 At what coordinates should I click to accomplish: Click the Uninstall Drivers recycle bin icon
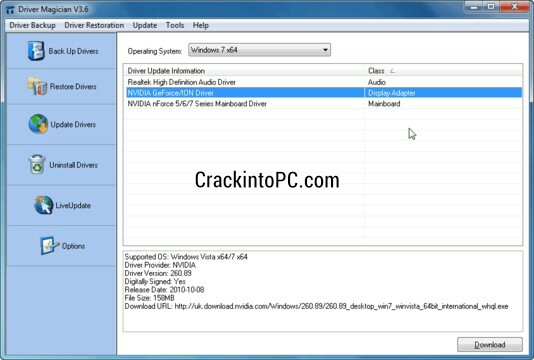37,165
